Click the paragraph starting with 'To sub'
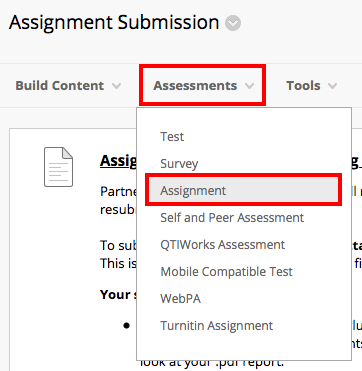362x371 pixels. pyautogui.click(x=118, y=255)
